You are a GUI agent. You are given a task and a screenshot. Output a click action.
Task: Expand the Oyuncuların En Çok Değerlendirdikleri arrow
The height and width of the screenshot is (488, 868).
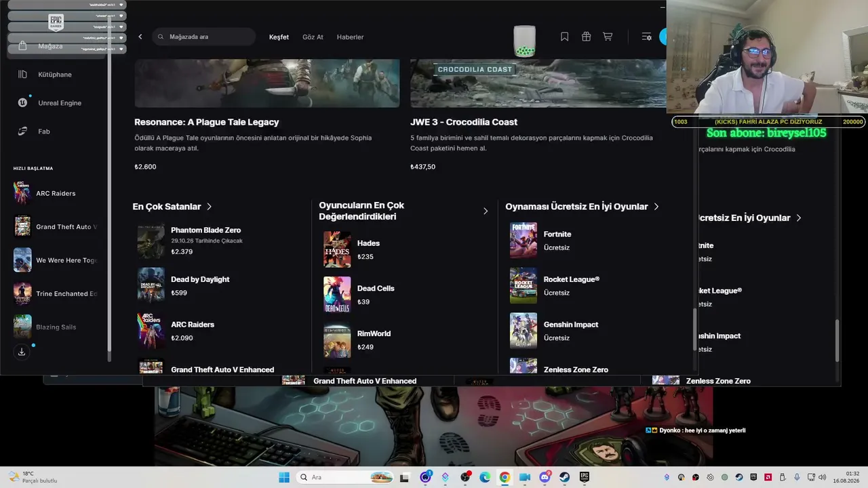click(x=486, y=211)
